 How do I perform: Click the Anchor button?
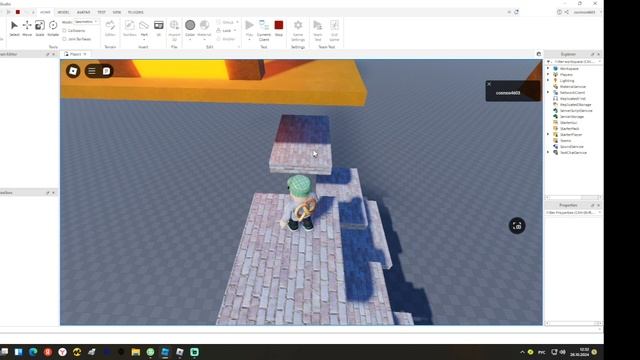226,39
